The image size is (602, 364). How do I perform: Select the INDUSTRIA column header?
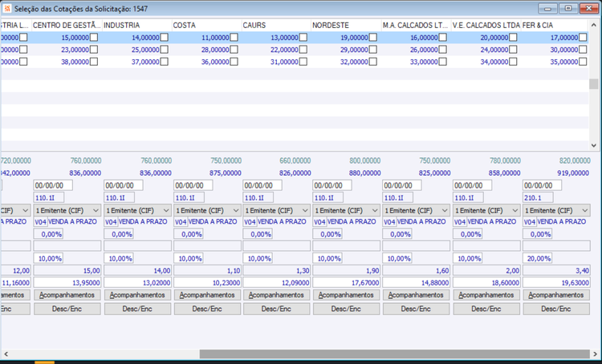point(137,26)
